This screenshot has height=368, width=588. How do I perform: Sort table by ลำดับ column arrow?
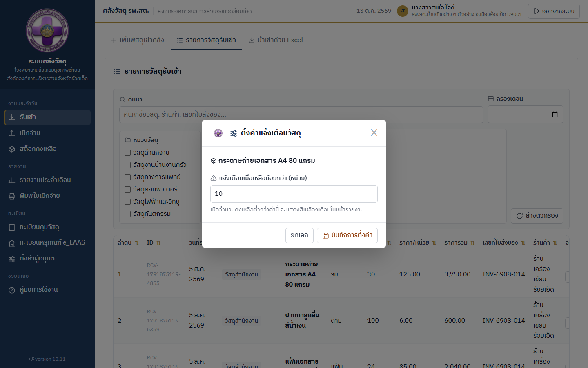[x=137, y=242]
